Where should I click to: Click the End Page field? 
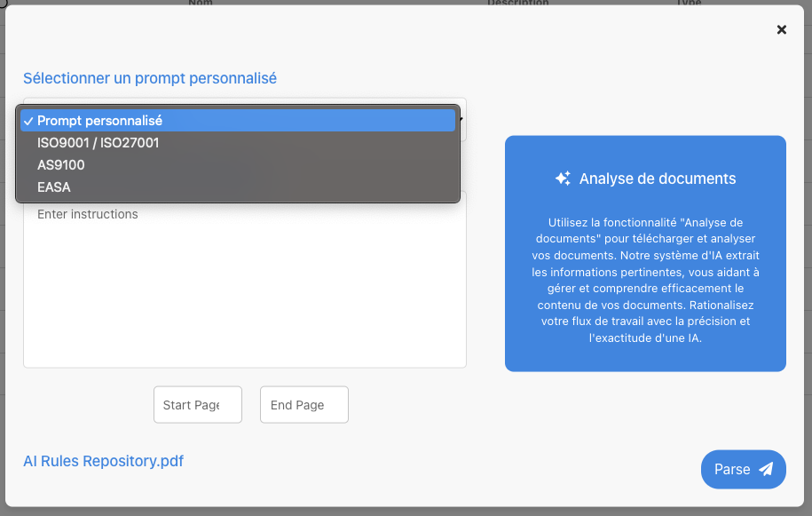[304, 405]
